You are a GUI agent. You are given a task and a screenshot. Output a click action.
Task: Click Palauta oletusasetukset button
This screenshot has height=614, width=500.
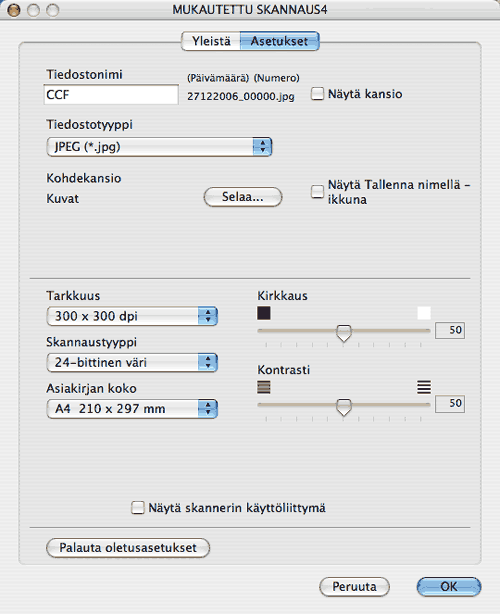(128, 547)
